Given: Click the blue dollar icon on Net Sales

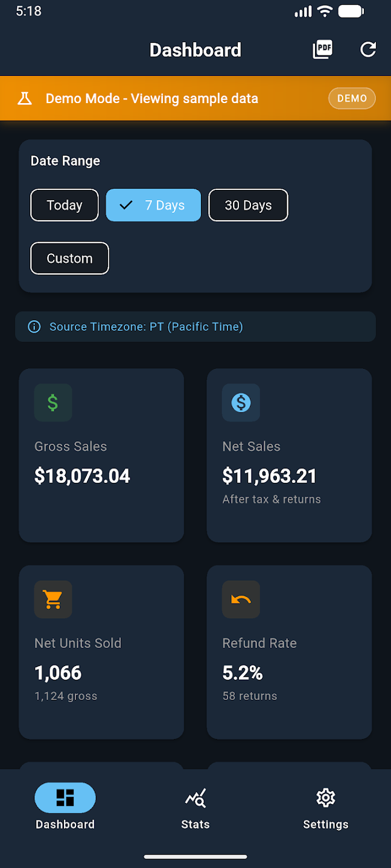Looking at the screenshot, I should click(241, 403).
